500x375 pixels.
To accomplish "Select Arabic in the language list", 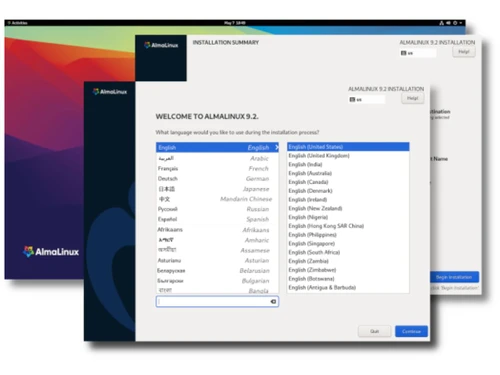I will (x=217, y=158).
